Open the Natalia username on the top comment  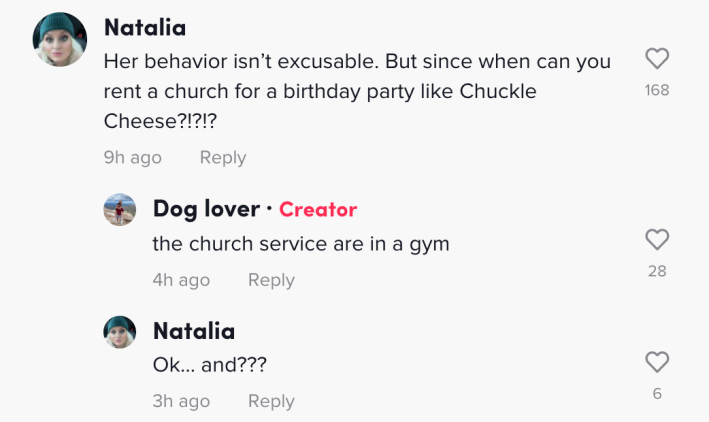pyautogui.click(x=145, y=27)
